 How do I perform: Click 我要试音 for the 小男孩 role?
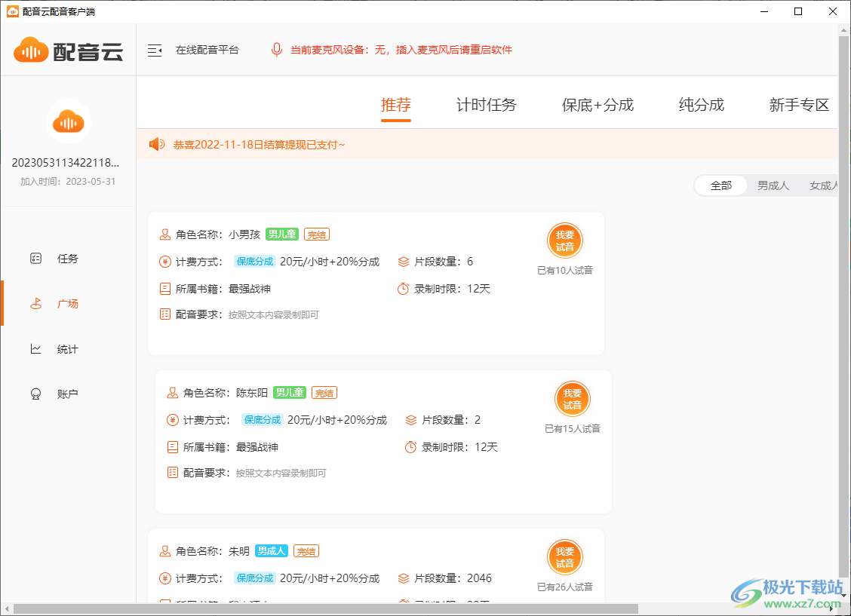point(564,241)
